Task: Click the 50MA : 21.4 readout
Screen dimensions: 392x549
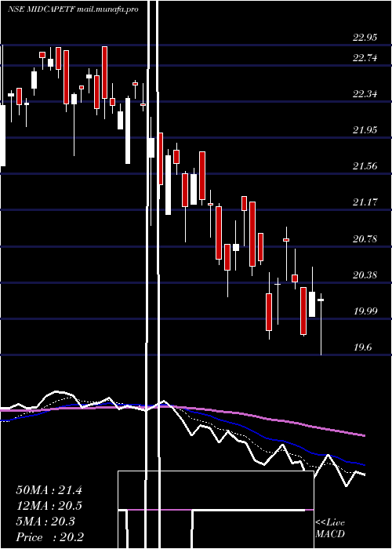Action: point(49,490)
